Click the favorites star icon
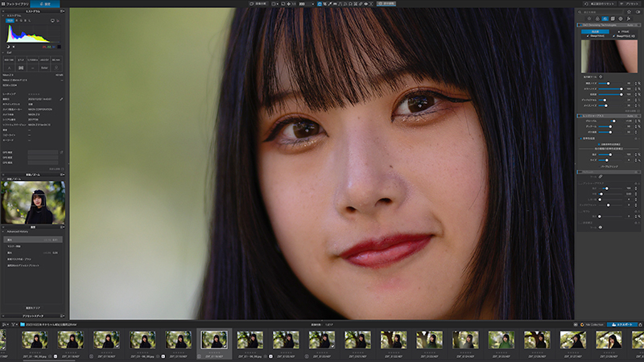The image size is (644, 362). tap(629, 12)
